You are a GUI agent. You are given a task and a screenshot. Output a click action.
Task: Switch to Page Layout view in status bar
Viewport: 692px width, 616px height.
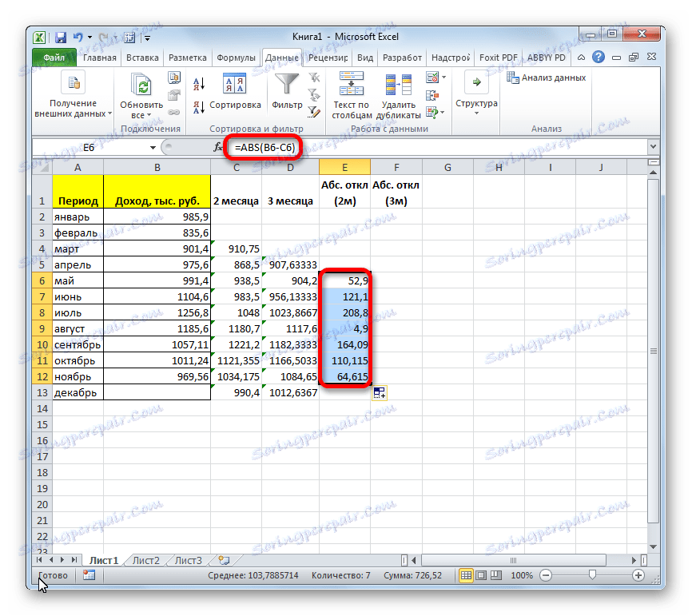[482, 574]
